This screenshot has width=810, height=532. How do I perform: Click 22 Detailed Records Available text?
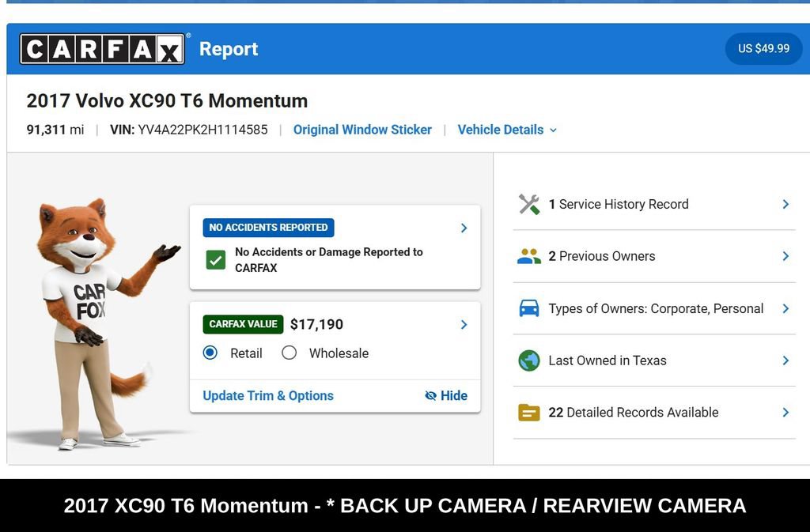pyautogui.click(x=634, y=413)
